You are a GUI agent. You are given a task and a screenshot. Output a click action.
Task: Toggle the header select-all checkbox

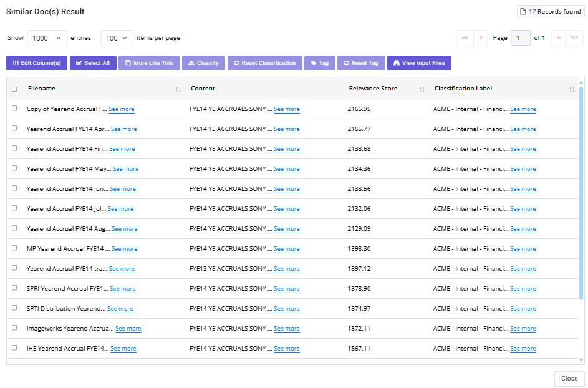[14, 89]
